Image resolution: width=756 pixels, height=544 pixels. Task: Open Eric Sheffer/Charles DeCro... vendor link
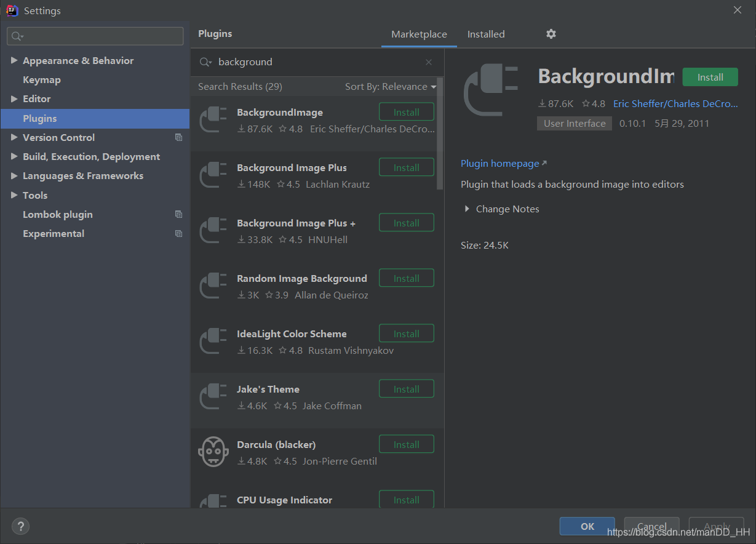pyautogui.click(x=675, y=103)
